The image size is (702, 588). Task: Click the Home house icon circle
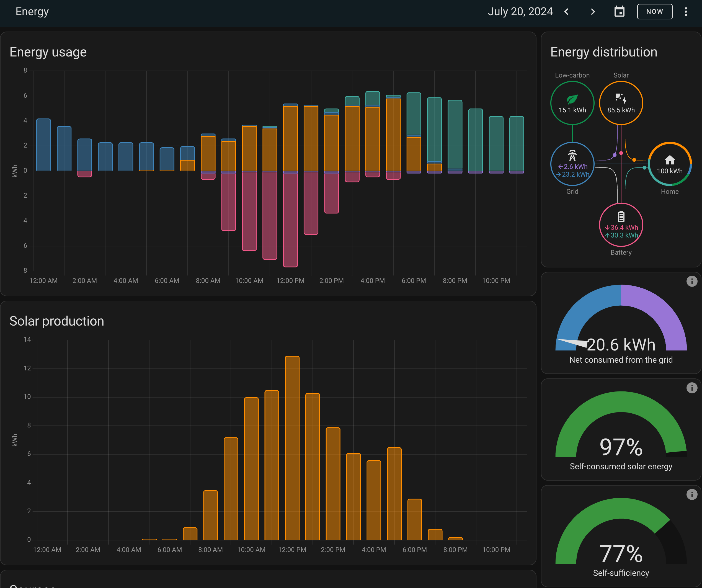(669, 164)
